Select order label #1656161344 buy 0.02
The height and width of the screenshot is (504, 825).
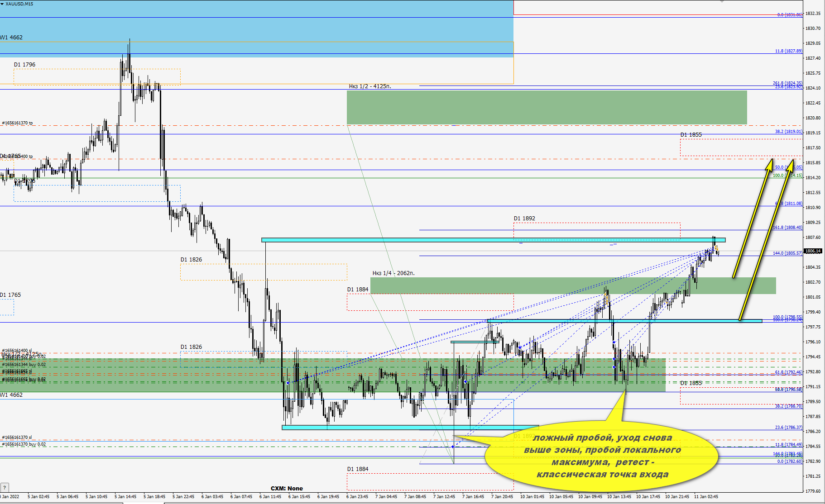[x=24, y=365]
